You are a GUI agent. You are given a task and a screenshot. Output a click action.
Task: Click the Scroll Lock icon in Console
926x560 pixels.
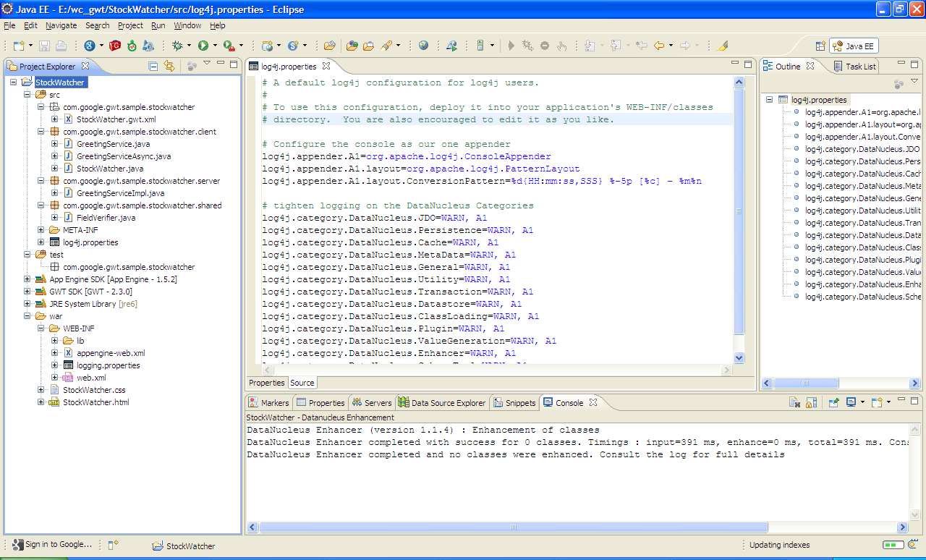tap(811, 402)
